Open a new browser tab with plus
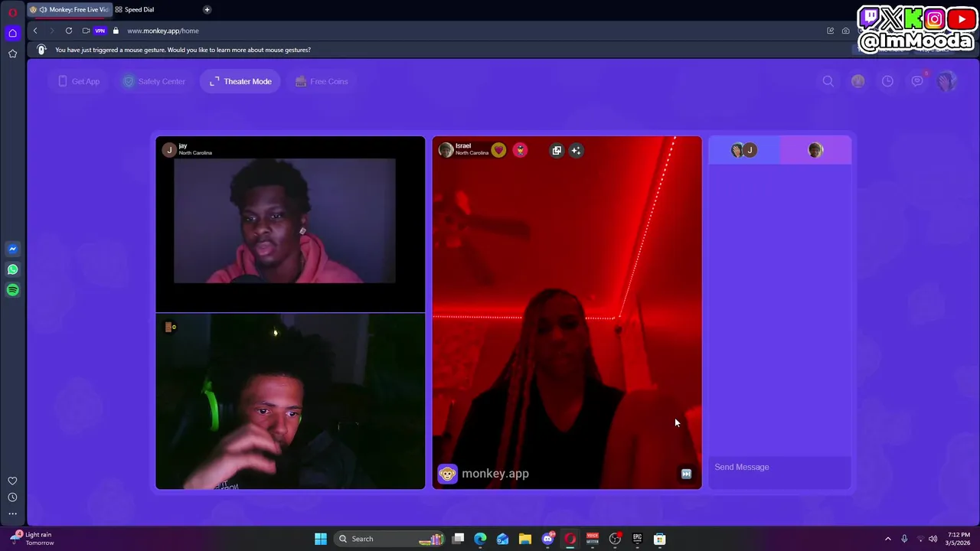980x551 pixels. tap(207, 9)
